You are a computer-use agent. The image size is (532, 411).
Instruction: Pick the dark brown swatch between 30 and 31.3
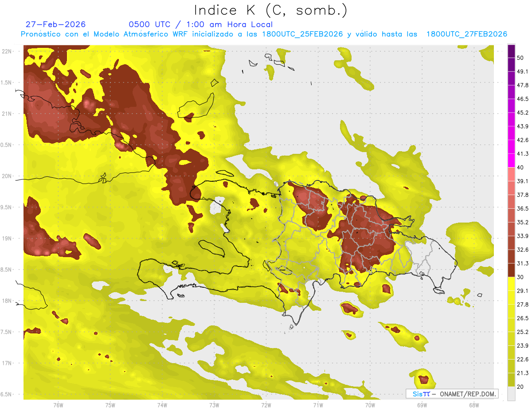point(511,270)
